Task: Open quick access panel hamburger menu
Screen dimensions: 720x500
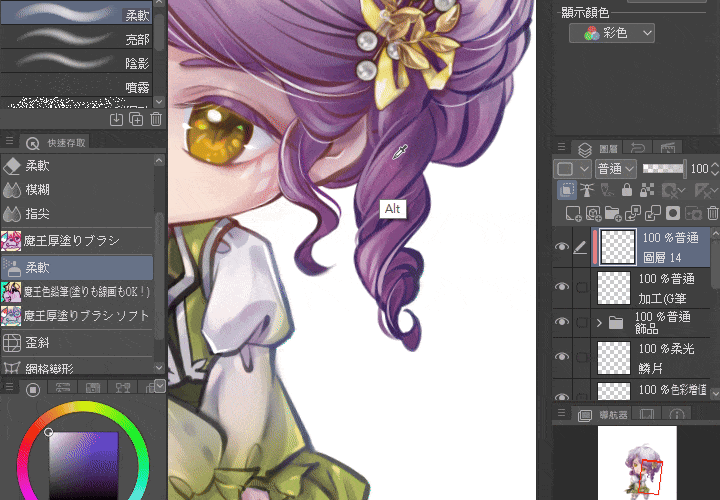Action: pos(9,140)
